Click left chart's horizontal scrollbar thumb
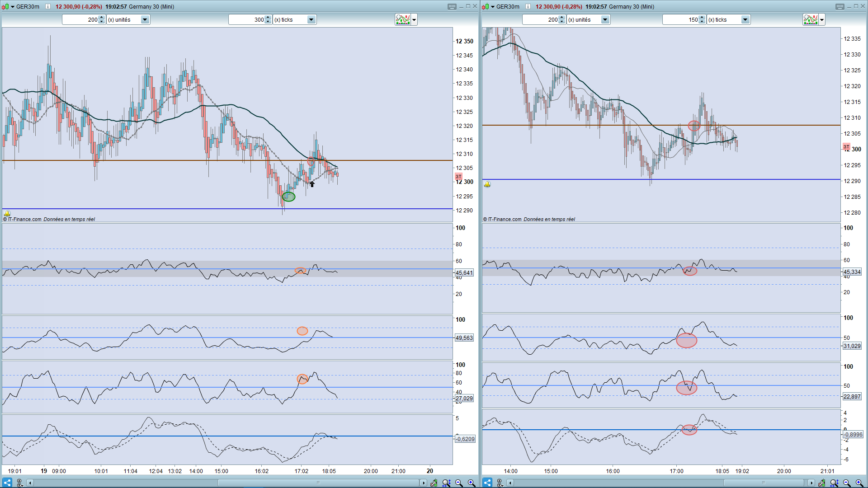 (x=318, y=483)
